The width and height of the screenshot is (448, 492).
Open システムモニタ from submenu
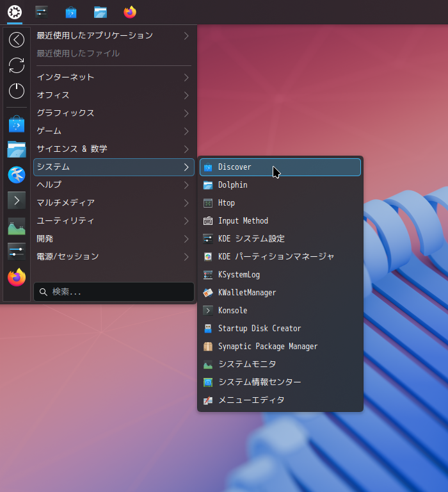(x=280, y=365)
